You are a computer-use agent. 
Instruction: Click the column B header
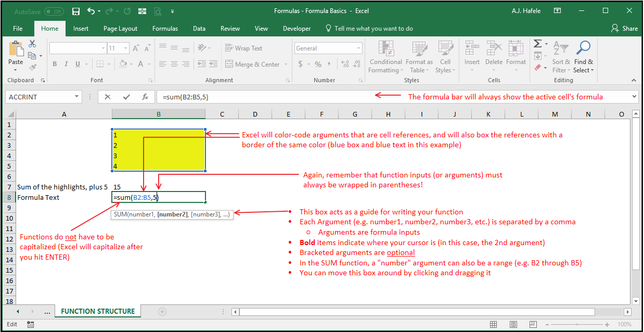pos(159,114)
